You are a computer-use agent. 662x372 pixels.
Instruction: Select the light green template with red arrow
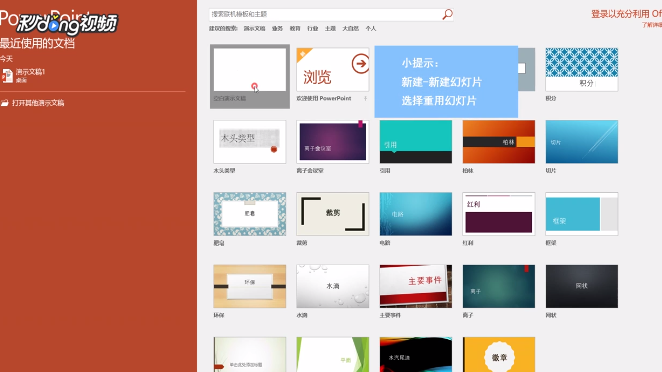click(x=250, y=354)
